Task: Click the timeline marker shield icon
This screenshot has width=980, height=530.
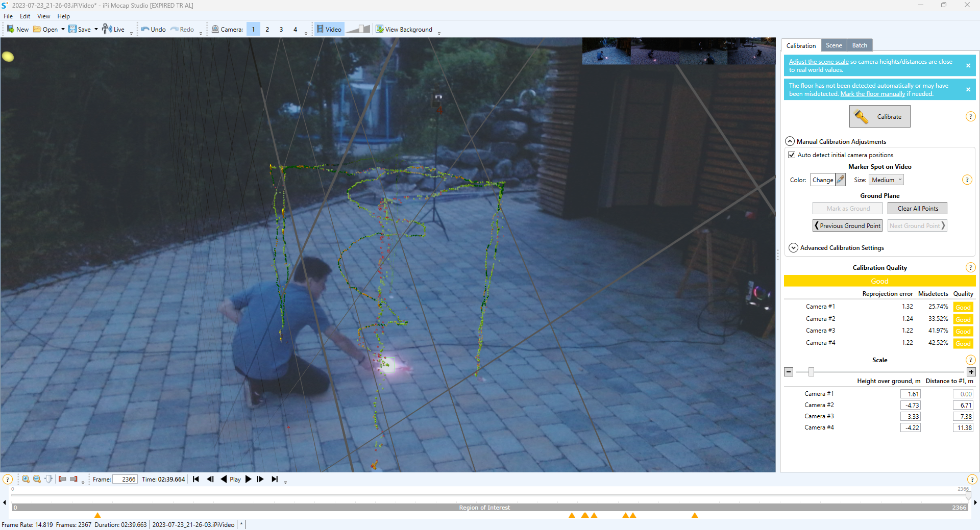Action: 48,479
